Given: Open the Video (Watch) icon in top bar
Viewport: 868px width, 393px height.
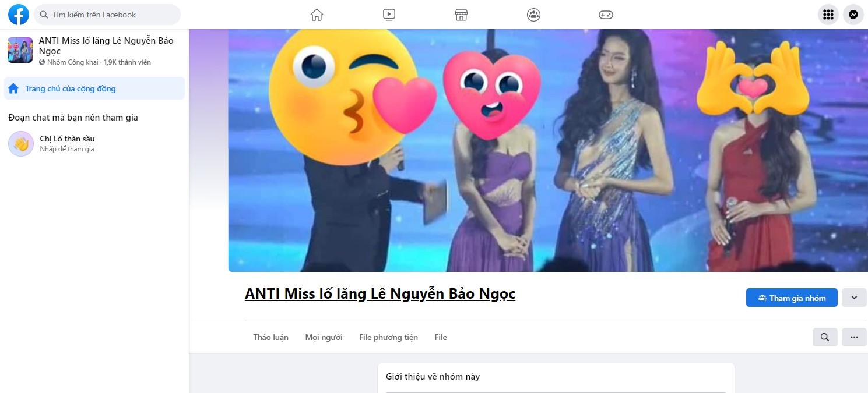Looking at the screenshot, I should click(389, 15).
